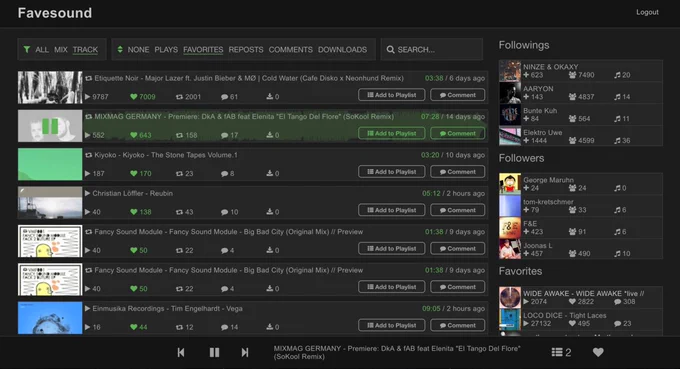680x369 pixels.
Task: Click the download icon on Kiyoko track row
Action: pyautogui.click(x=270, y=173)
